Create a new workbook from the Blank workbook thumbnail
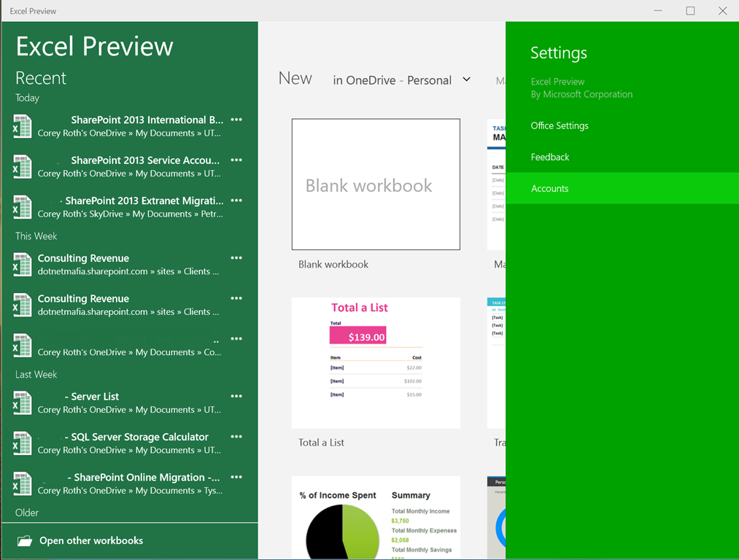Viewport: 739px width, 560px height. point(376,184)
